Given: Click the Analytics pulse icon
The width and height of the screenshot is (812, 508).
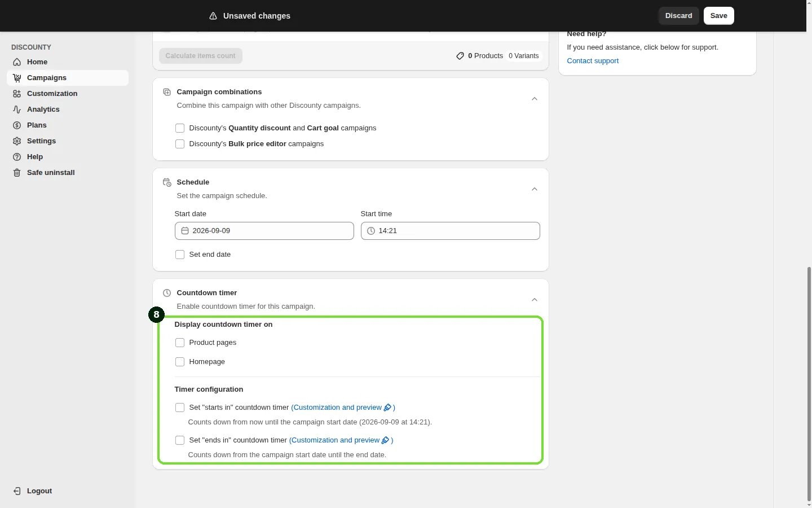Looking at the screenshot, I should tap(17, 110).
